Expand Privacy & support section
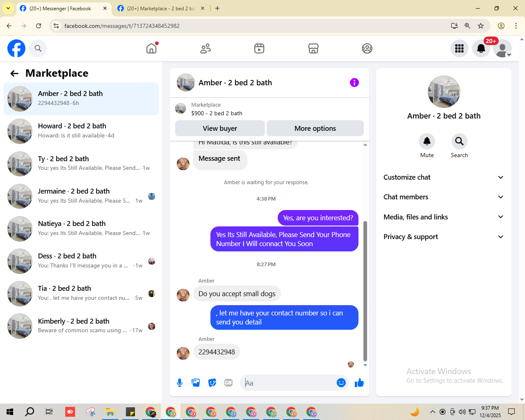 pos(443,237)
